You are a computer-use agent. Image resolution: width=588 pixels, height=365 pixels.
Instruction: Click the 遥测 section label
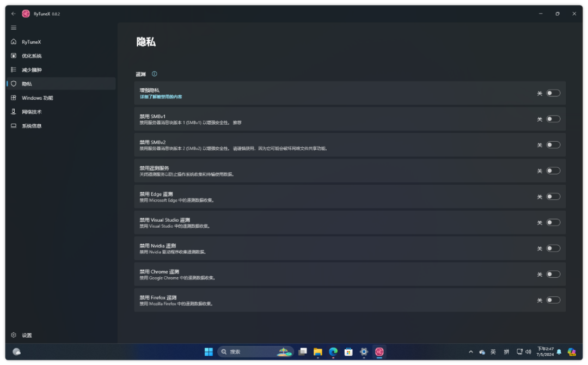pos(140,74)
